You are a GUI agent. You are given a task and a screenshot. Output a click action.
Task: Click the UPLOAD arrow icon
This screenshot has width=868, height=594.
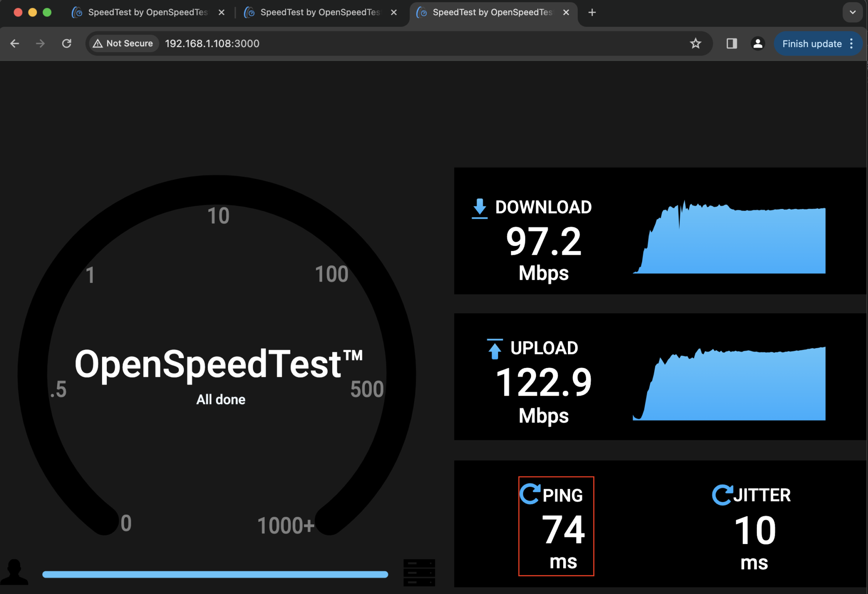click(x=494, y=349)
